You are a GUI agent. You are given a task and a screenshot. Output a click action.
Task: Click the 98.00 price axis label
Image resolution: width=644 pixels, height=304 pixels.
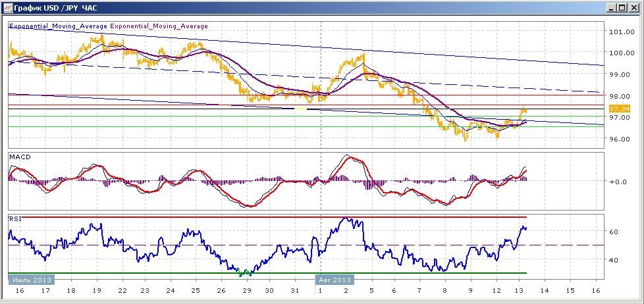(x=620, y=96)
